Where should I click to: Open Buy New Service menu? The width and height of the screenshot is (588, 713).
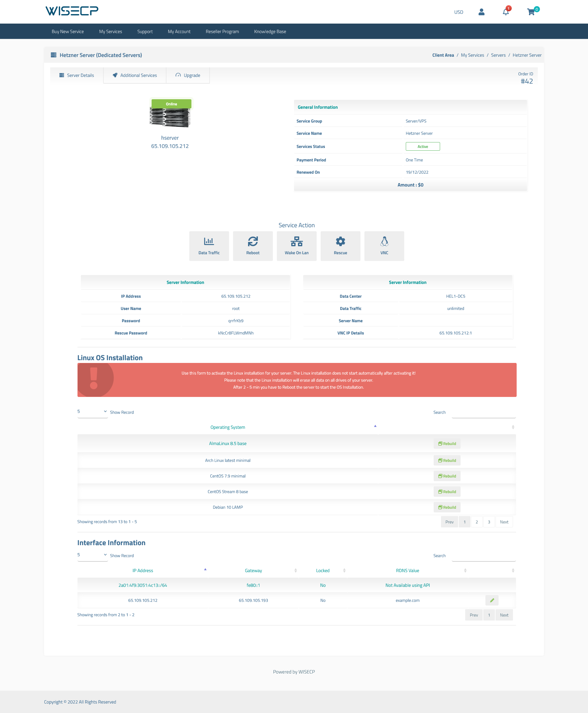click(x=68, y=32)
